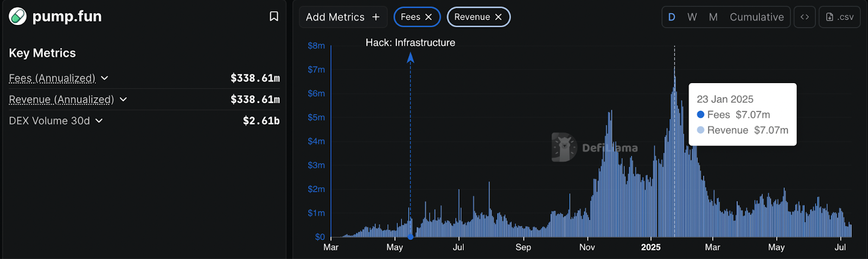This screenshot has width=868, height=259.
Task: Click the pump.fun pill logo icon
Action: pos(18,16)
